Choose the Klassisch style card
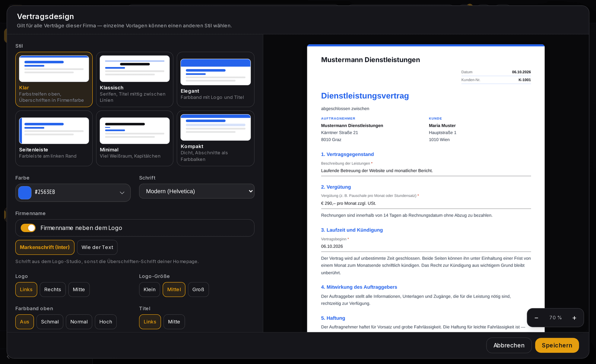596x364 pixels. (x=135, y=79)
